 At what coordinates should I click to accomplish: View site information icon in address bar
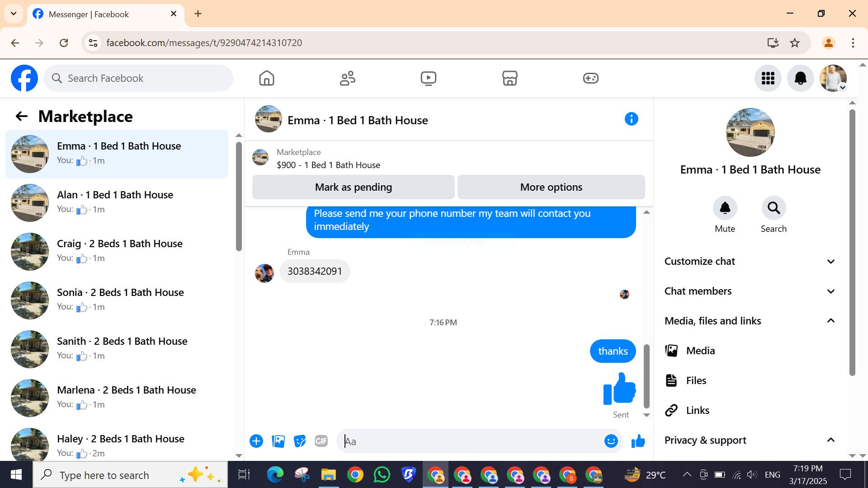[93, 43]
